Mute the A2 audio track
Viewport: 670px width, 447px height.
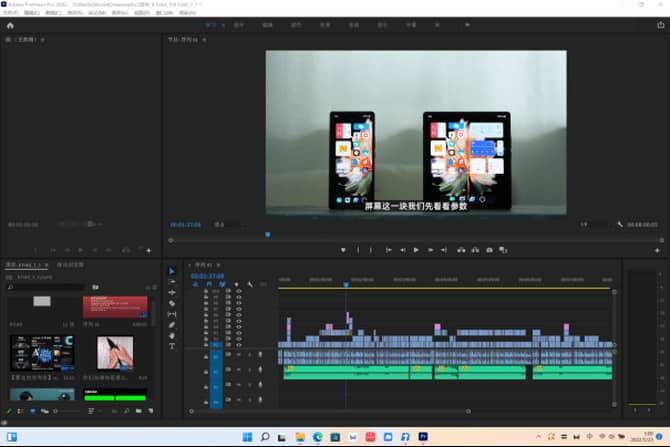click(239, 369)
